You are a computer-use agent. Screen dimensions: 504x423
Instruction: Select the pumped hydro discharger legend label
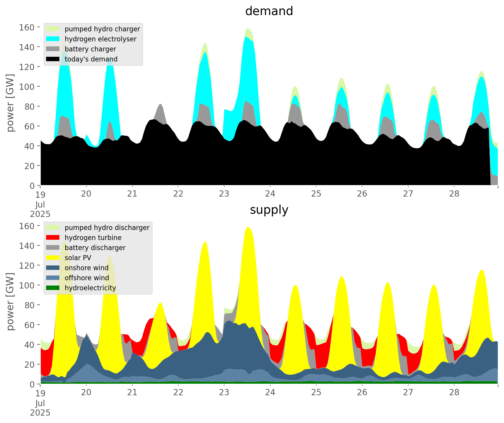coord(107,228)
